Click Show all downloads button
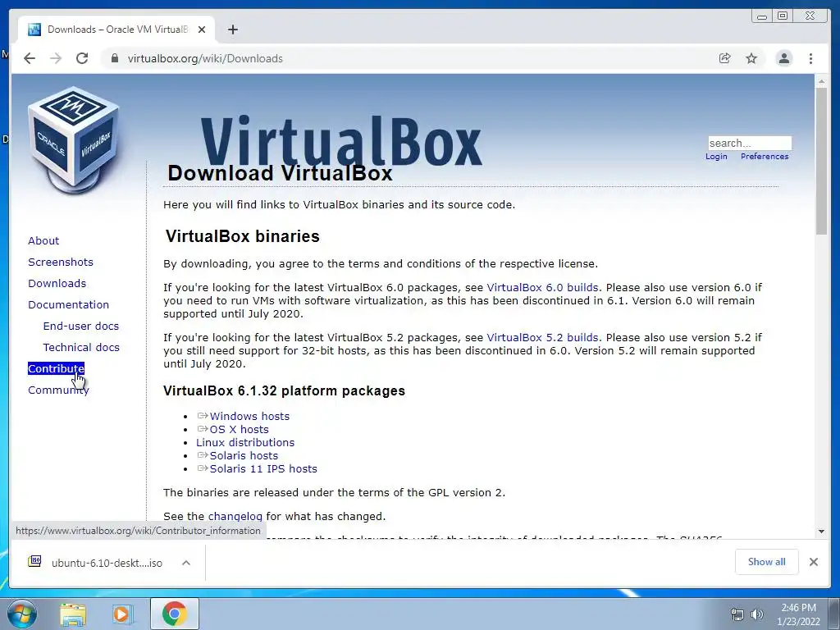 tap(767, 562)
